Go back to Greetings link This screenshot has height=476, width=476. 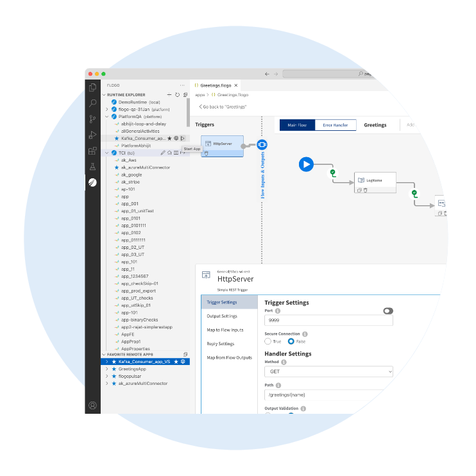(x=223, y=106)
